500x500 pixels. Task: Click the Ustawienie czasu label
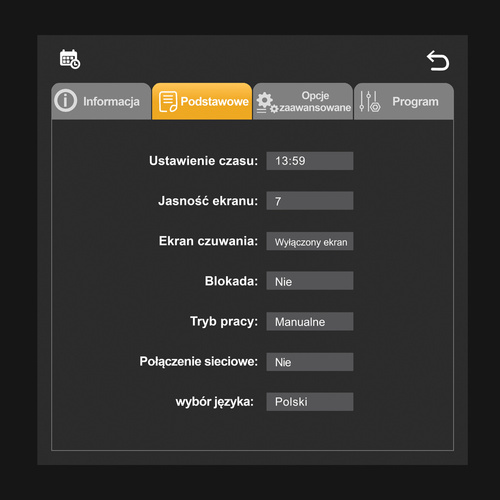[x=203, y=161]
